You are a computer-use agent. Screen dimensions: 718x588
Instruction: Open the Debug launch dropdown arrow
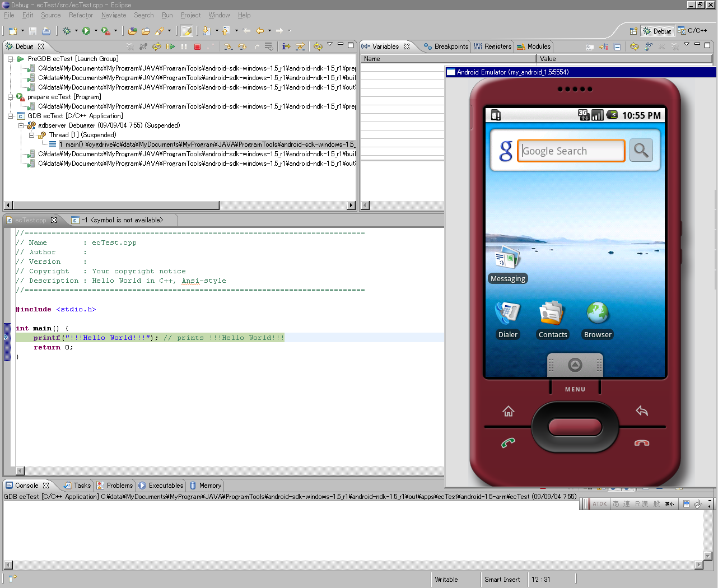click(76, 31)
